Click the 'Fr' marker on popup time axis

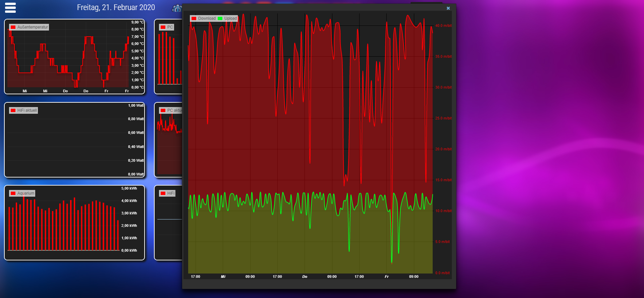tap(387, 277)
